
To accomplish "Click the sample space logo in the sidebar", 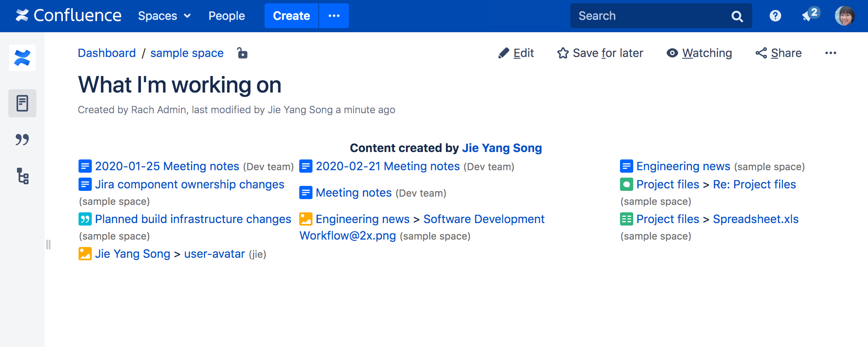I will [x=22, y=58].
